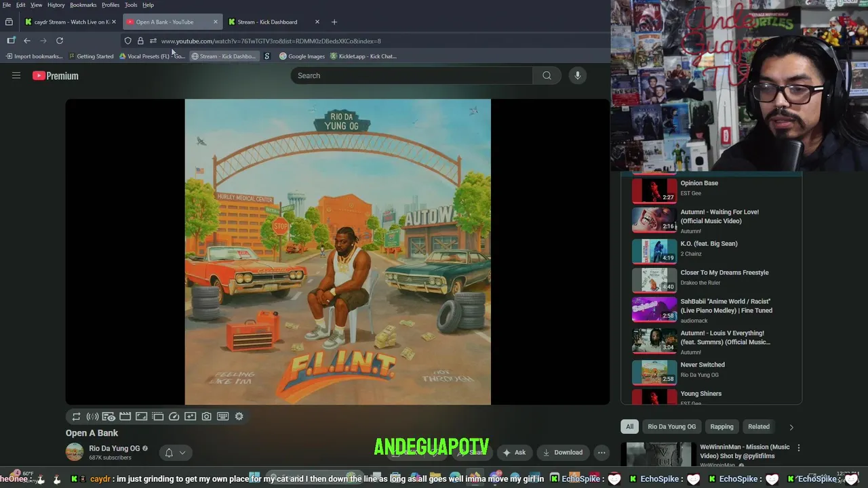Select the Rio Da Yung OG filter chip

click(671, 426)
